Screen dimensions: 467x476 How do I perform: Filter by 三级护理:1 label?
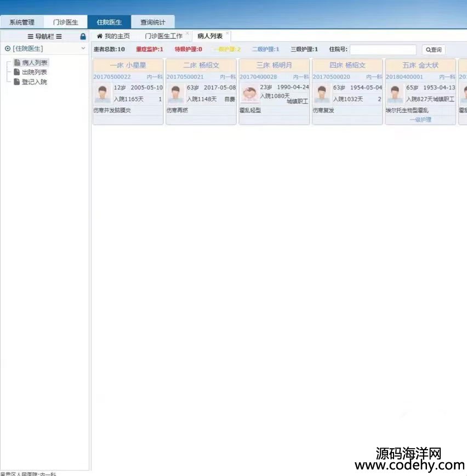(304, 49)
